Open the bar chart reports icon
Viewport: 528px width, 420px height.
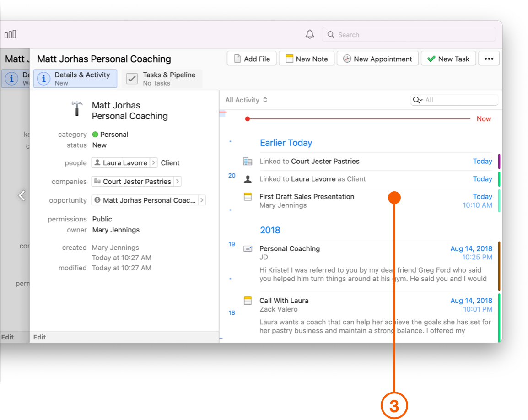point(10,34)
